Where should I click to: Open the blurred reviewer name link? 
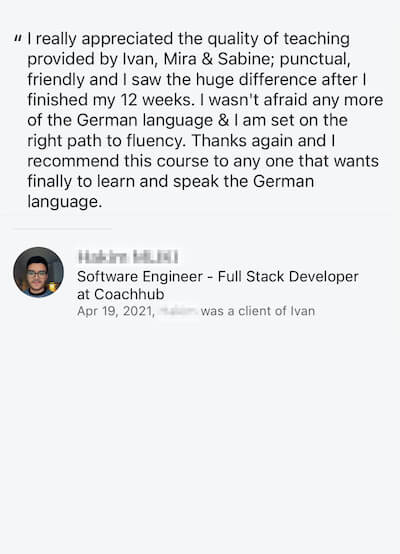(128, 257)
